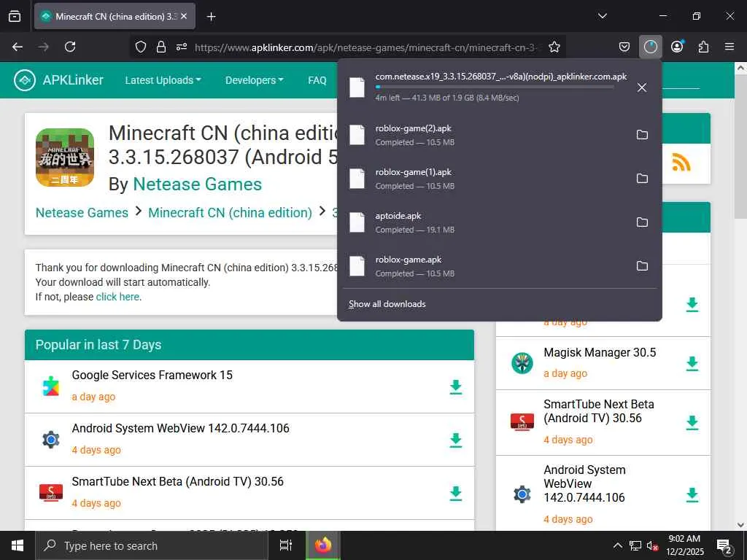Download Android System WebView from Popular list

(x=456, y=440)
